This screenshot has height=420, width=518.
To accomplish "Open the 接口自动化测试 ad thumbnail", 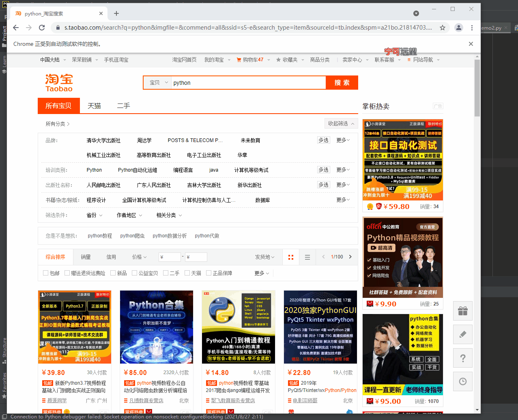I will point(403,160).
